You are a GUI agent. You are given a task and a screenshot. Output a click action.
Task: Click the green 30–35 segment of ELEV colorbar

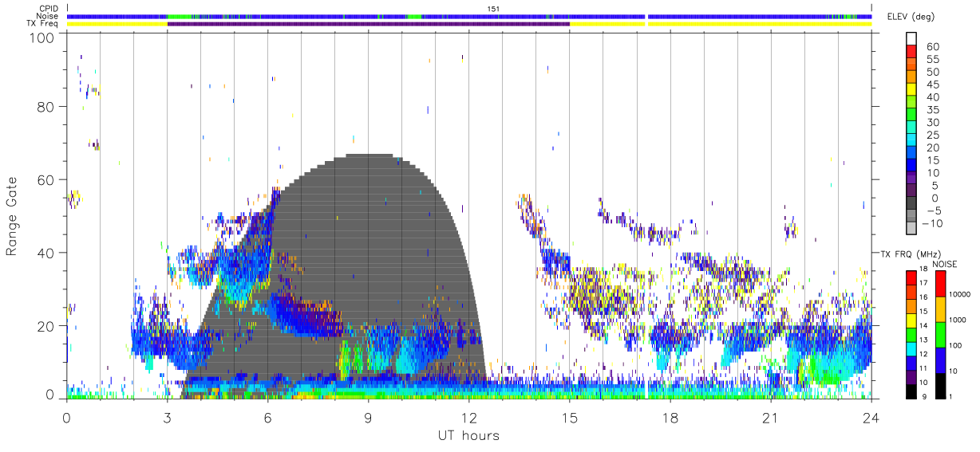(x=911, y=116)
